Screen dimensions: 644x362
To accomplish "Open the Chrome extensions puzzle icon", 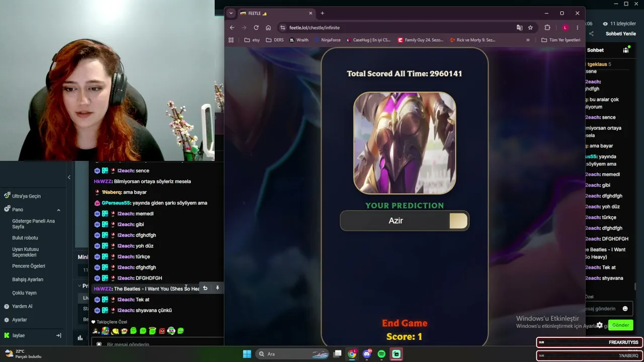I will 547,28.
